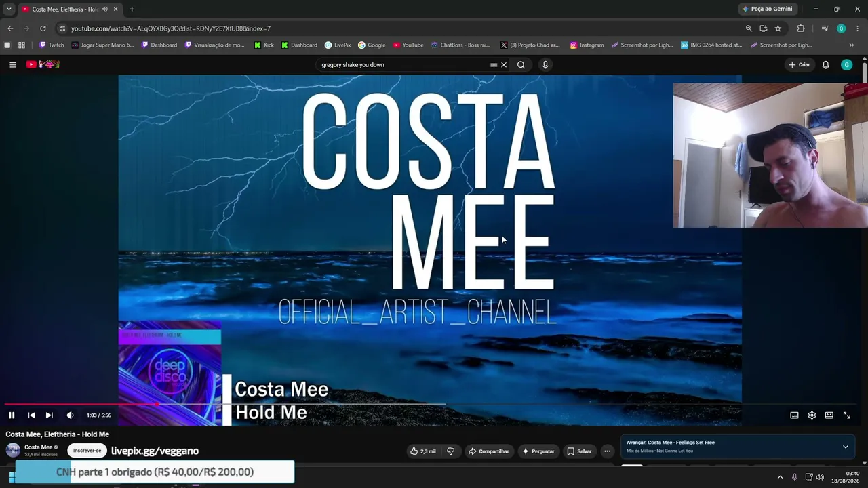Subscribe with the Inscrever-se button

pyautogui.click(x=87, y=451)
